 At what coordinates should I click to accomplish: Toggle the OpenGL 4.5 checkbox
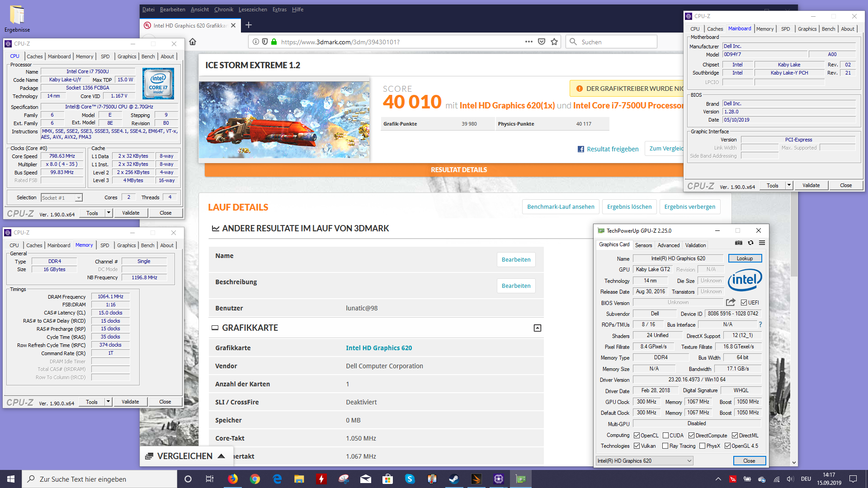(x=727, y=446)
